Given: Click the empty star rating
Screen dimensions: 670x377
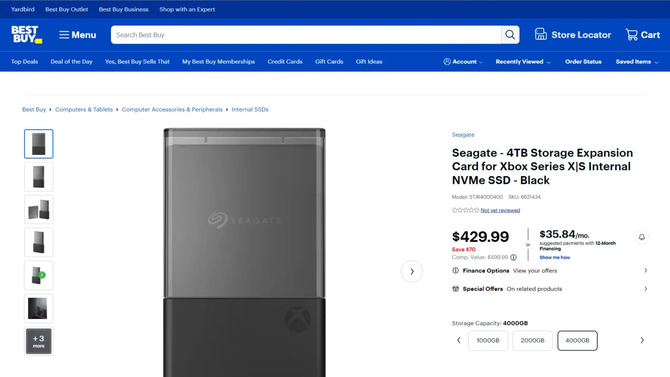Looking at the screenshot, I should (x=465, y=210).
